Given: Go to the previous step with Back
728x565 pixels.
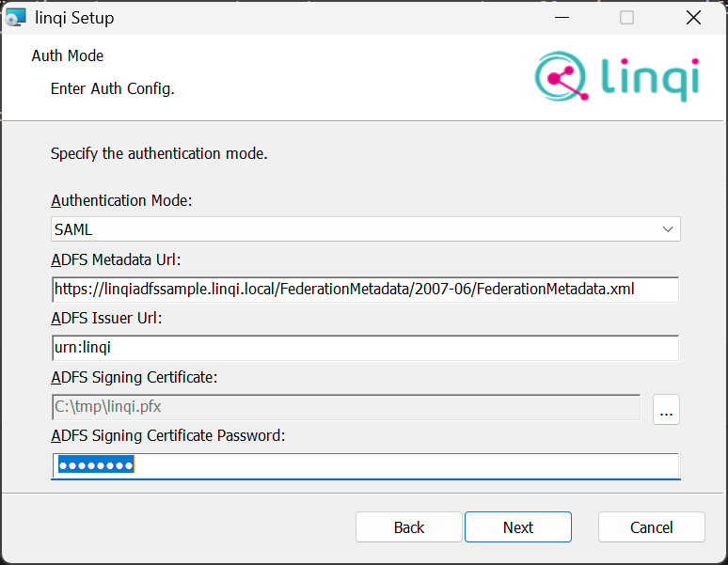Looking at the screenshot, I should [409, 527].
